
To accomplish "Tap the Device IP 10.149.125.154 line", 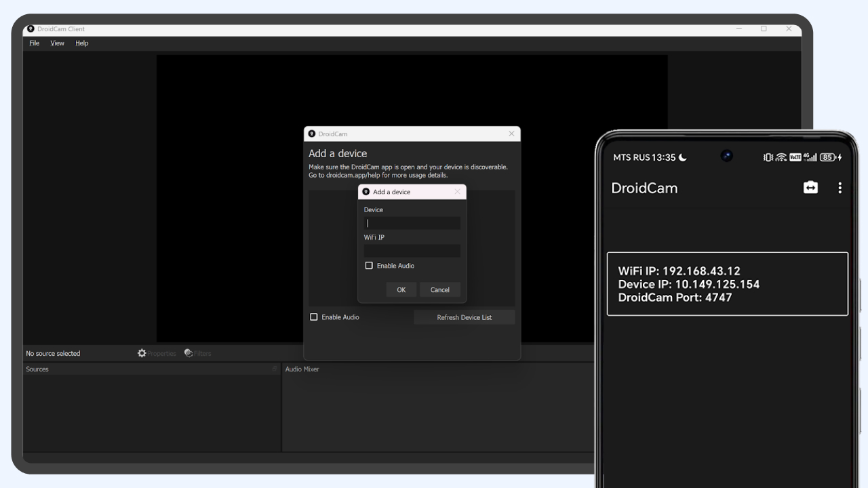I will coord(689,284).
